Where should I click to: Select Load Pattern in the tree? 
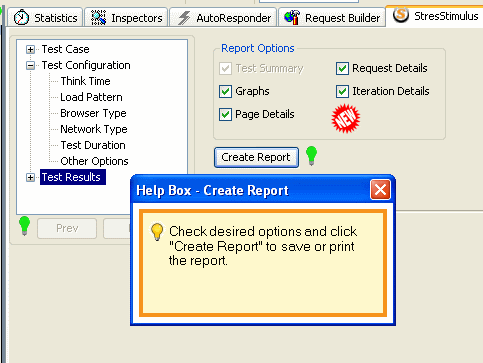pos(91,97)
